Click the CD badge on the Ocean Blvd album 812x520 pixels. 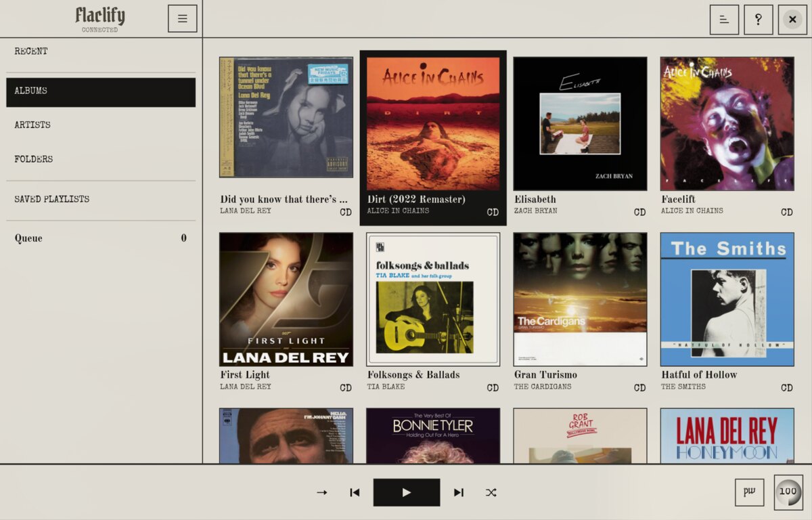pyautogui.click(x=346, y=213)
